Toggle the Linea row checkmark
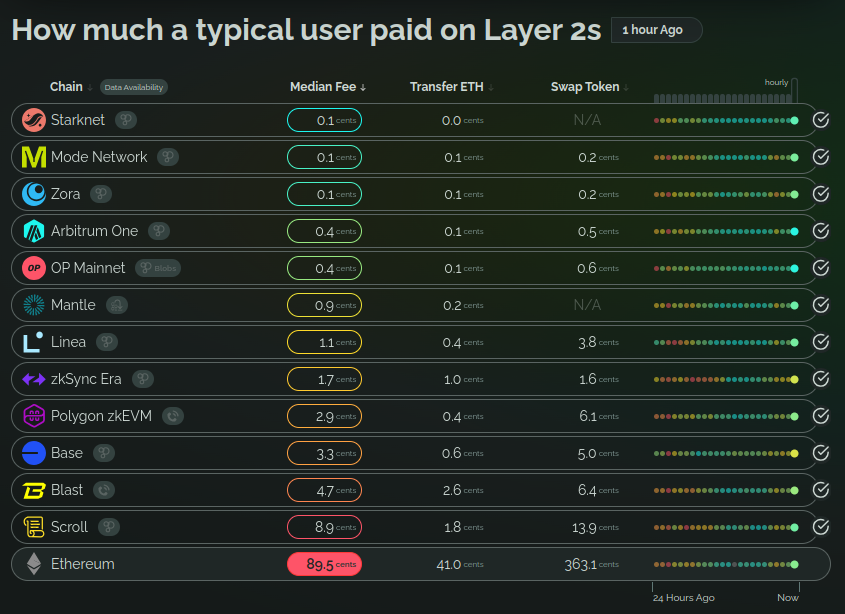845x614 pixels. click(821, 342)
